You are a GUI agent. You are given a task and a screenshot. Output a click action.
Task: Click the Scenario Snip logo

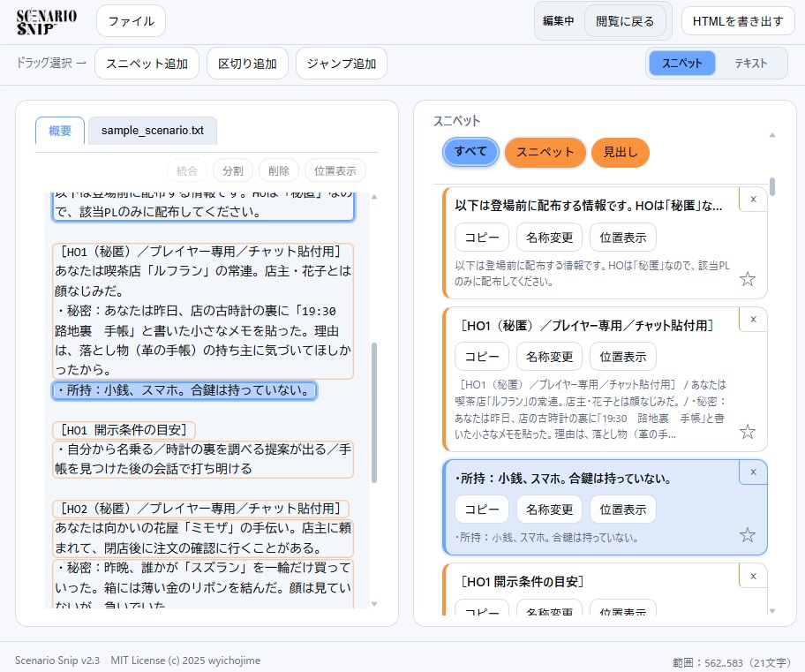coord(46,22)
